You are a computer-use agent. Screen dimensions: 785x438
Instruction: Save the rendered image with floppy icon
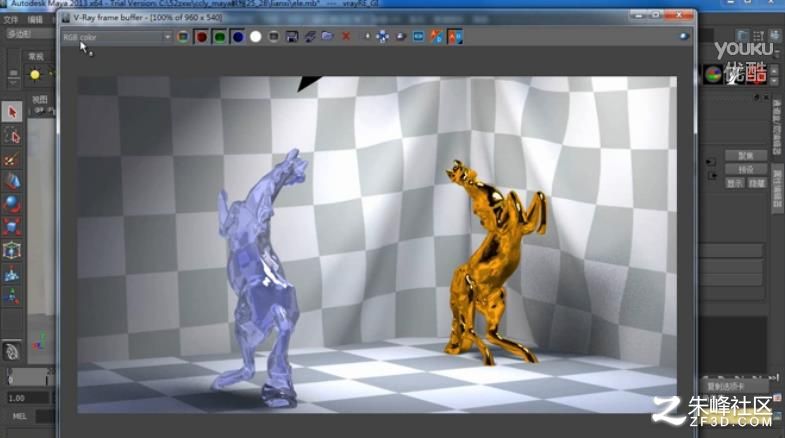click(291, 37)
